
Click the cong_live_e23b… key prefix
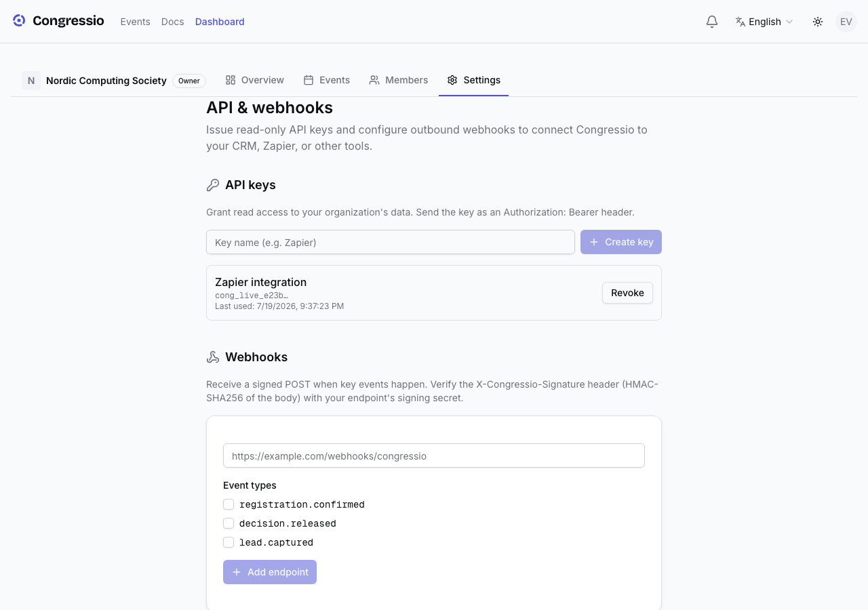pos(252,296)
